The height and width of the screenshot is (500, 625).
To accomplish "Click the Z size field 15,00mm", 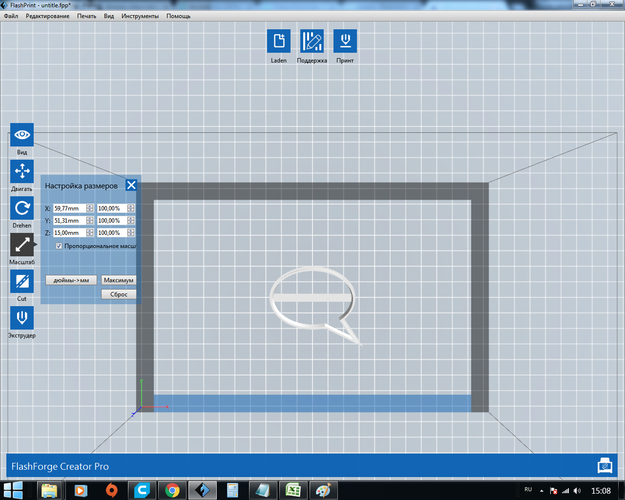I will (x=70, y=232).
